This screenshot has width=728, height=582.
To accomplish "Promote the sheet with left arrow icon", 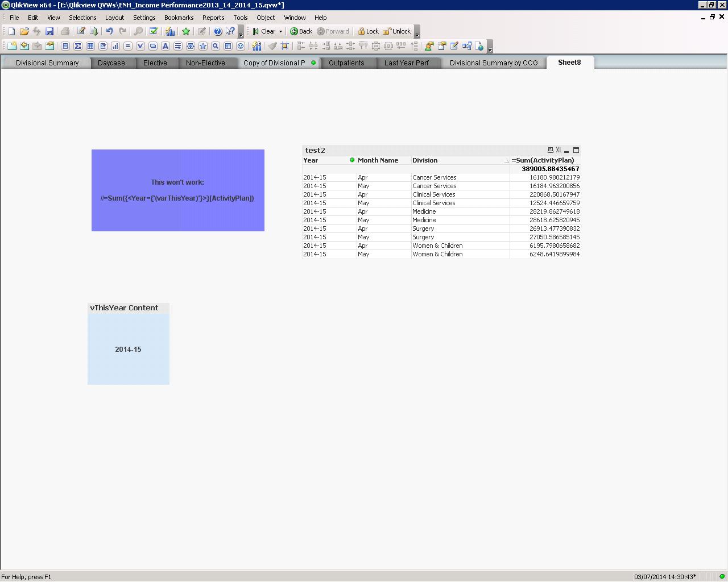I will 24,46.
